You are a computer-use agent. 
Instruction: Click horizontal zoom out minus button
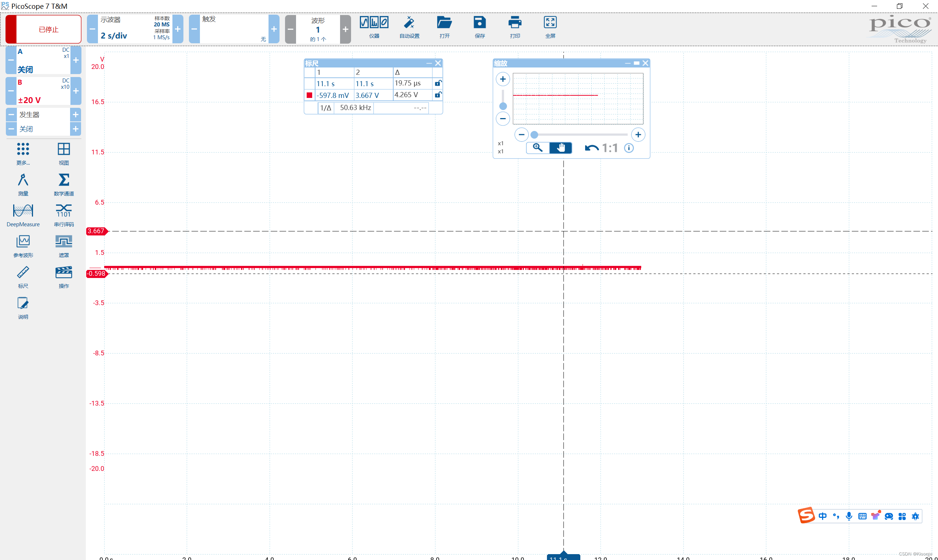point(521,134)
